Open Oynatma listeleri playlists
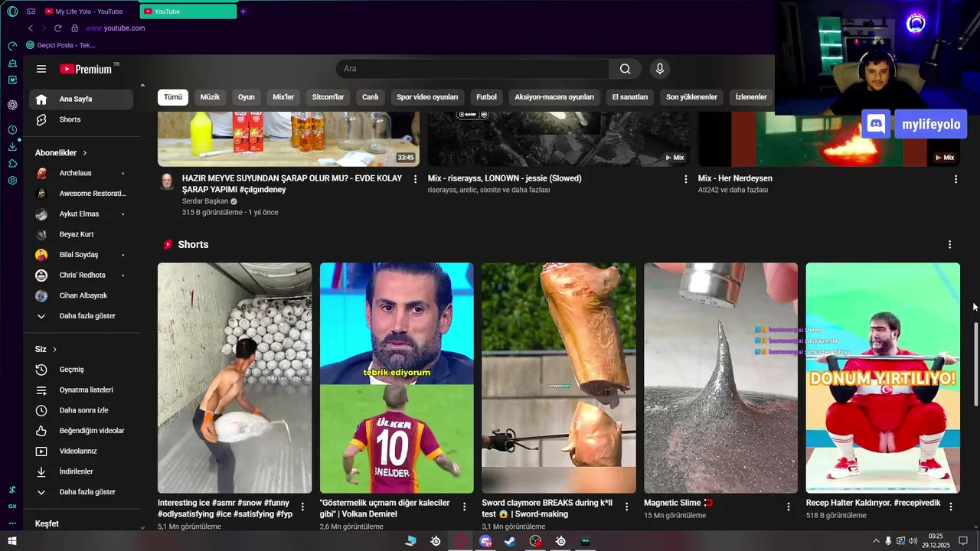 81,390
